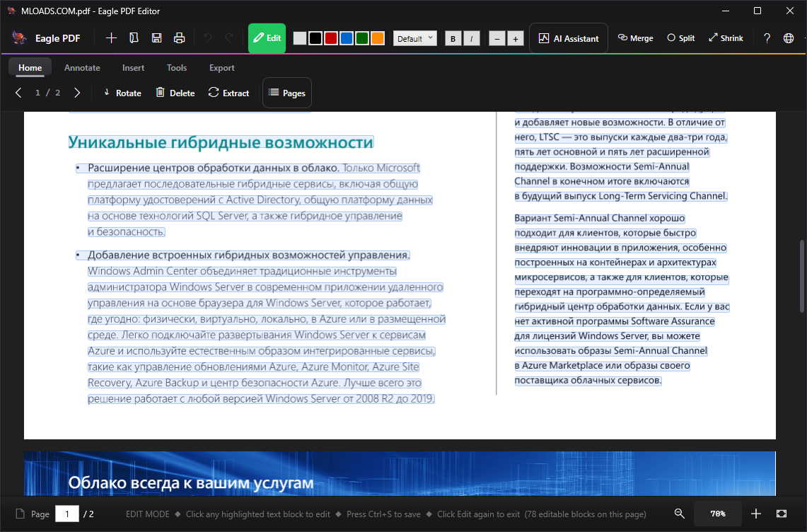Redo the last action

point(230,38)
